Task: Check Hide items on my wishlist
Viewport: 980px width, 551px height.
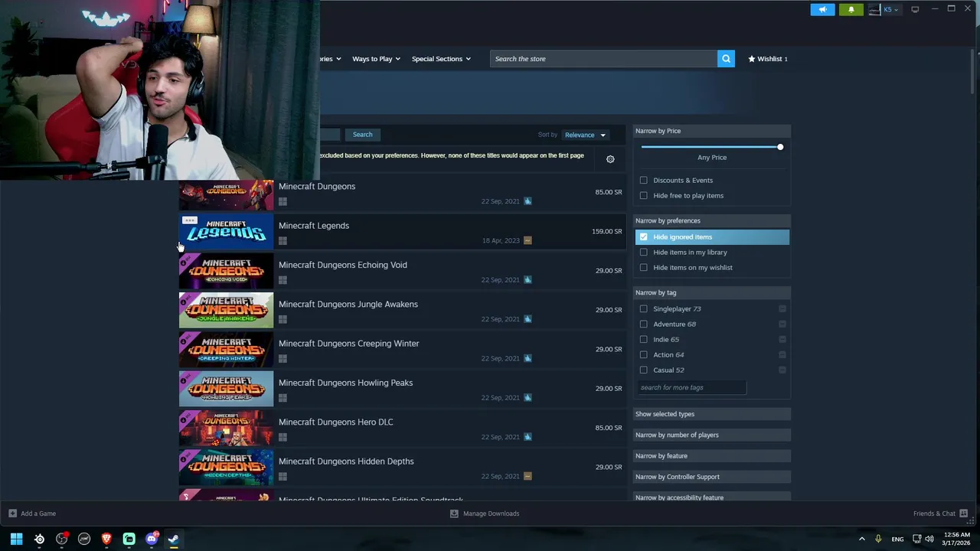Action: pos(643,267)
